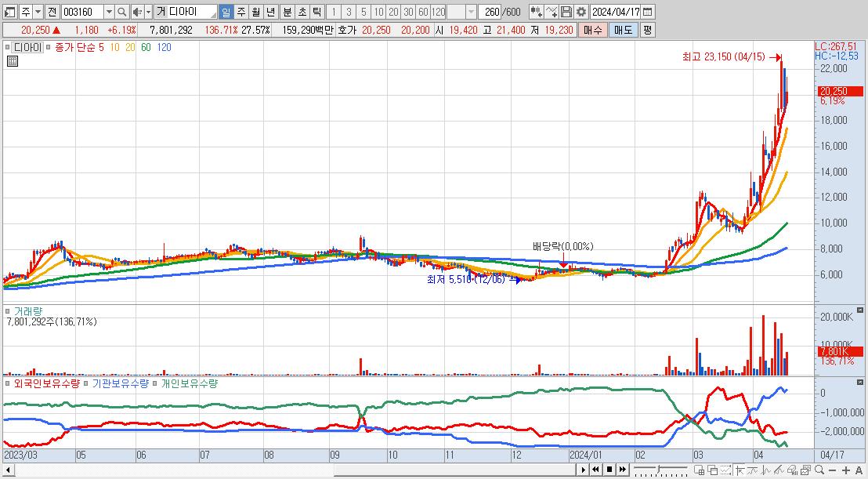Click the chart zoom magnifier icon
868x479 pixels.
819,470
